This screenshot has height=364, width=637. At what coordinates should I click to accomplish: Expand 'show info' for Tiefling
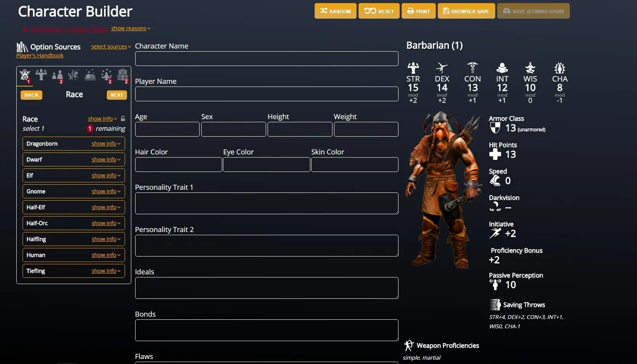106,271
